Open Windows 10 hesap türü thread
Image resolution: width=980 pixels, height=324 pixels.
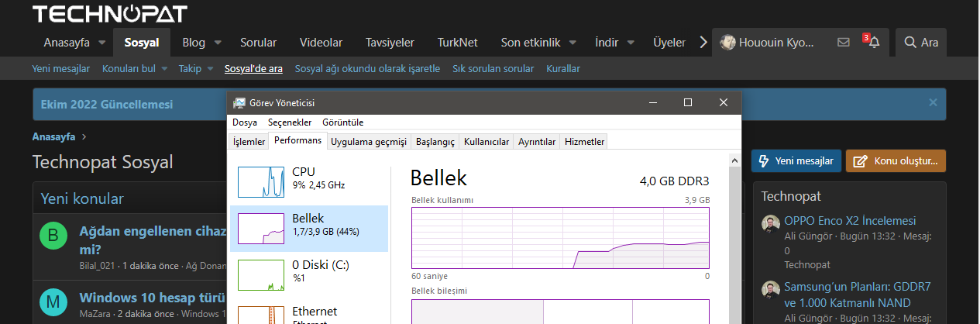click(x=152, y=298)
